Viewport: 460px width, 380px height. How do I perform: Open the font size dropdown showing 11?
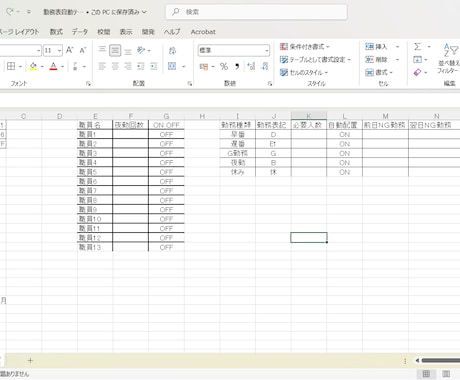59,51
